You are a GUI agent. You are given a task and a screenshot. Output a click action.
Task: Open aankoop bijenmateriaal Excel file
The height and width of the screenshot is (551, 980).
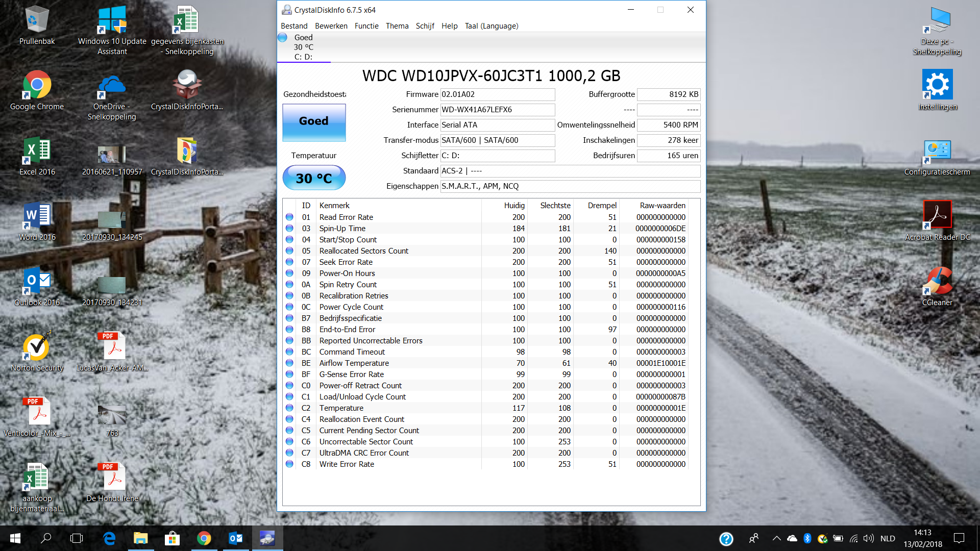(x=37, y=487)
